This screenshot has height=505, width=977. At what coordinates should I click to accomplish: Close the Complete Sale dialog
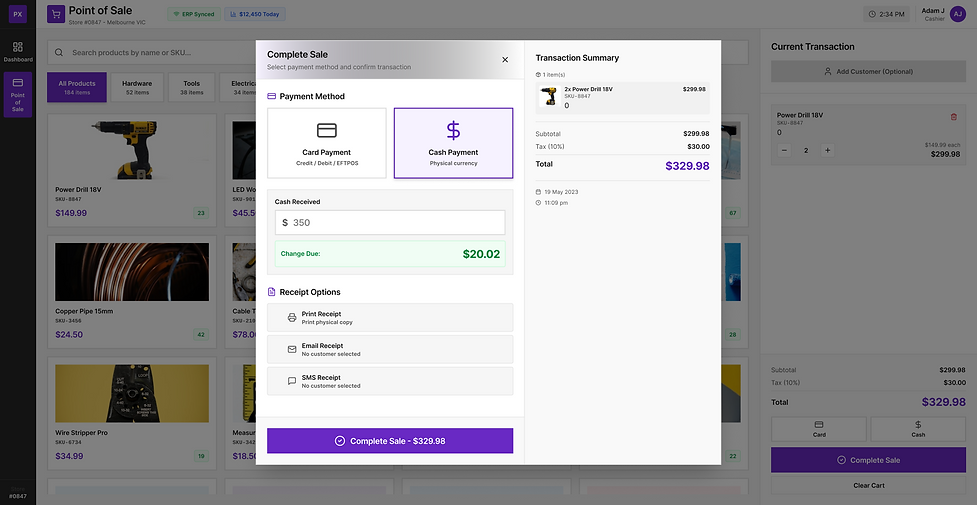[505, 60]
